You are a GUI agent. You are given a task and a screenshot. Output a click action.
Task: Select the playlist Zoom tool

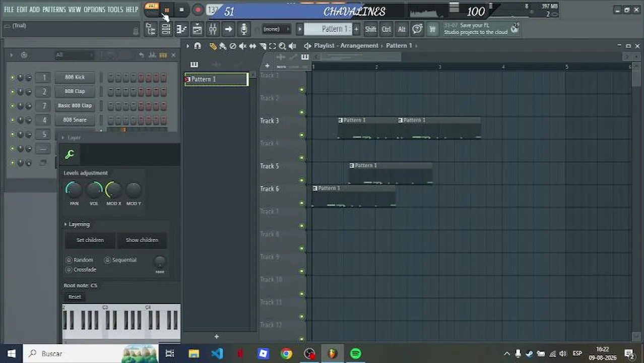coord(283,46)
